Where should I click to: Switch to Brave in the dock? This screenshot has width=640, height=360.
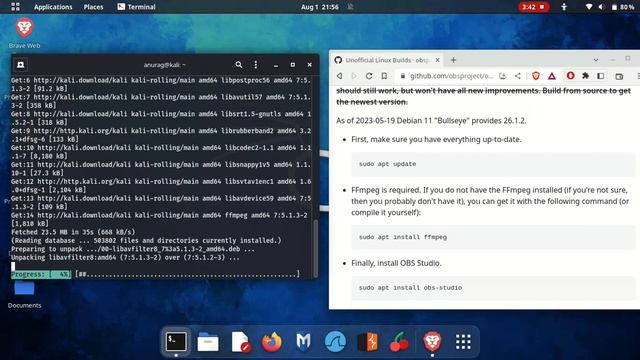432,341
